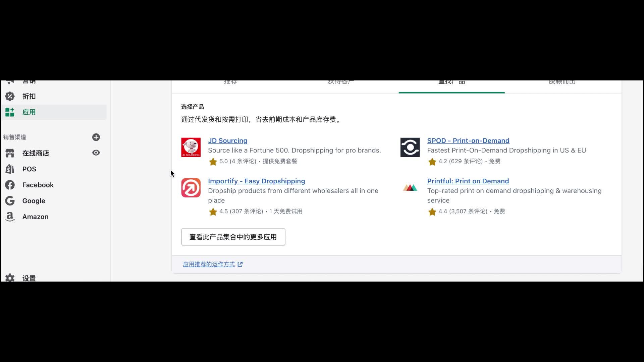The image size is (644, 362).
Task: Click Importify star rating icon
Action: pyautogui.click(x=213, y=212)
